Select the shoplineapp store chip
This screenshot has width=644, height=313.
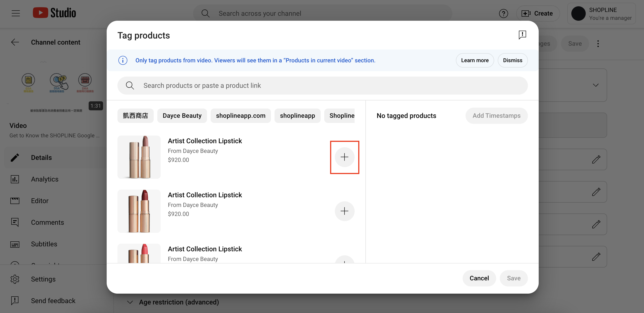click(x=297, y=116)
